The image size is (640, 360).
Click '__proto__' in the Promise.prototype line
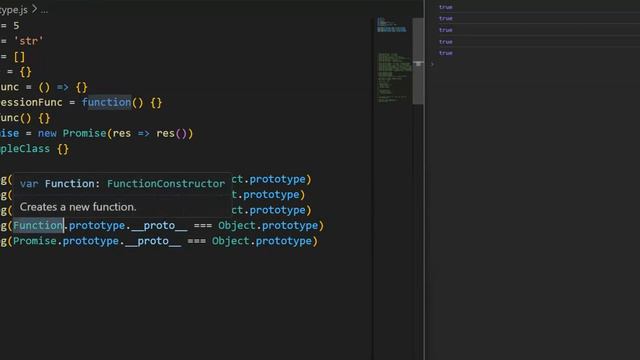pyautogui.click(x=153, y=241)
